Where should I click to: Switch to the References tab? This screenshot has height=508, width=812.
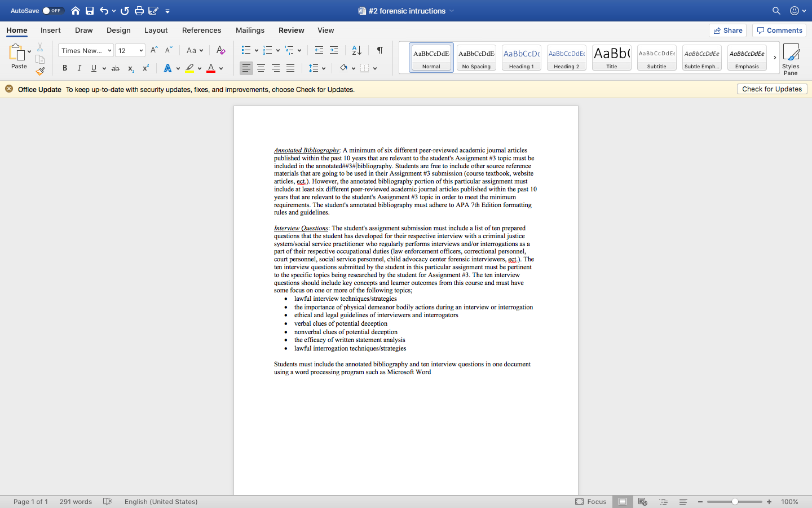[x=201, y=30]
